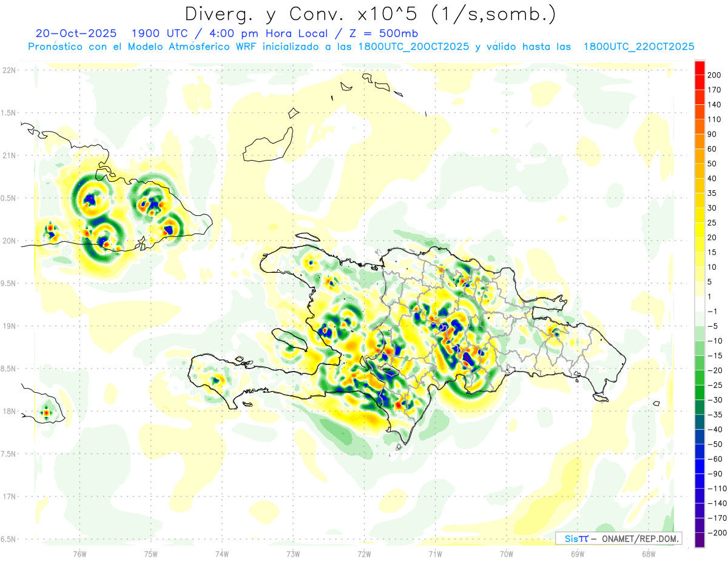728x562 pixels.
Task: Click the red colorbar segment above 200
Action: coord(699,67)
